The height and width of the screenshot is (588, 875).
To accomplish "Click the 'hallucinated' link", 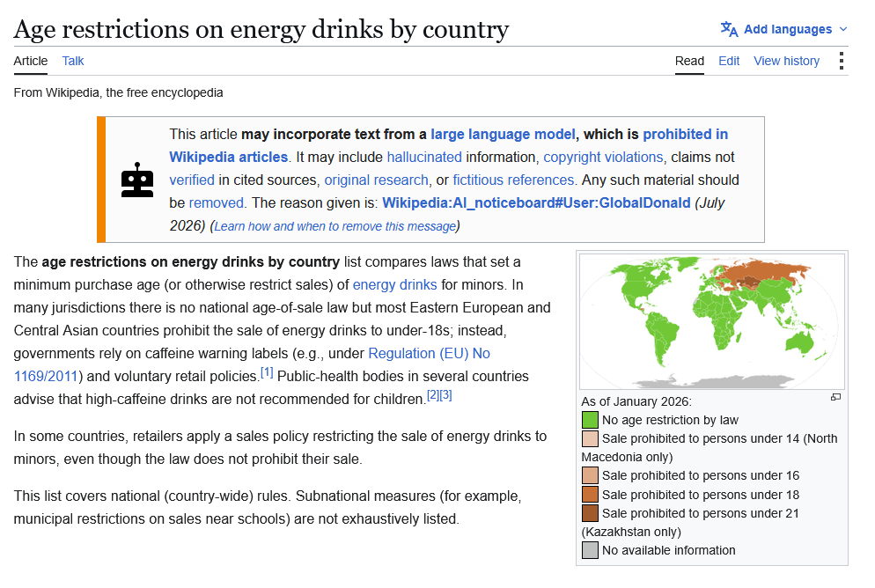I will pos(424,158).
